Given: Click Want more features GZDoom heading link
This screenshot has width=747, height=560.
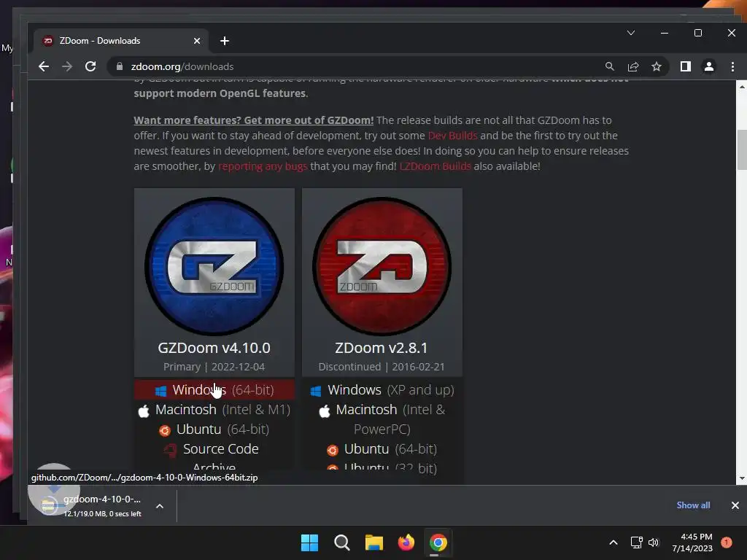Looking at the screenshot, I should click(x=253, y=120).
